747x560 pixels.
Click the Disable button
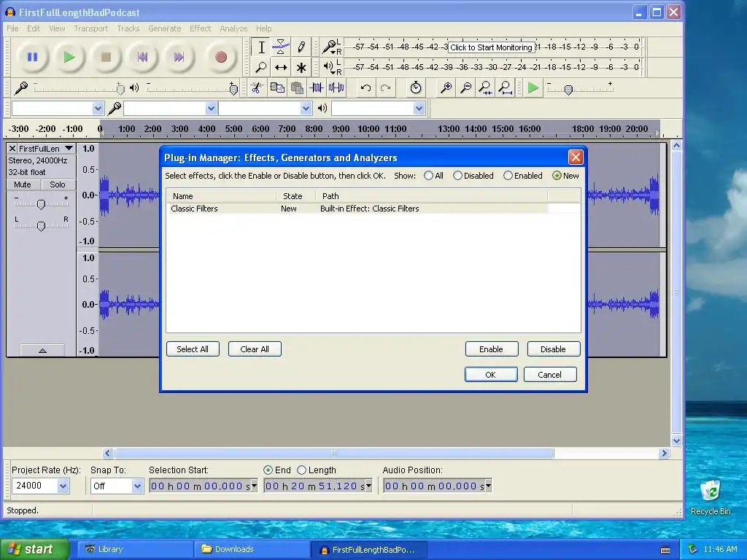point(553,349)
